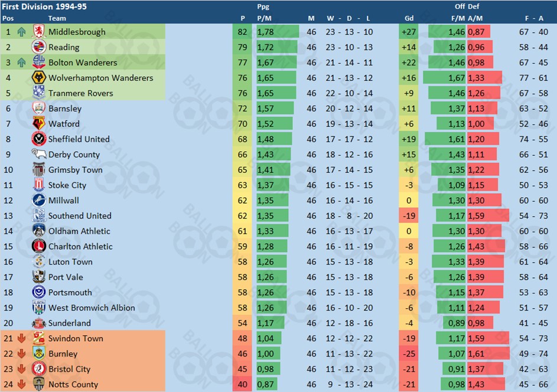Select the Wolverhampton Wanderers wolf logo
The image size is (557, 392).
coord(39,77)
